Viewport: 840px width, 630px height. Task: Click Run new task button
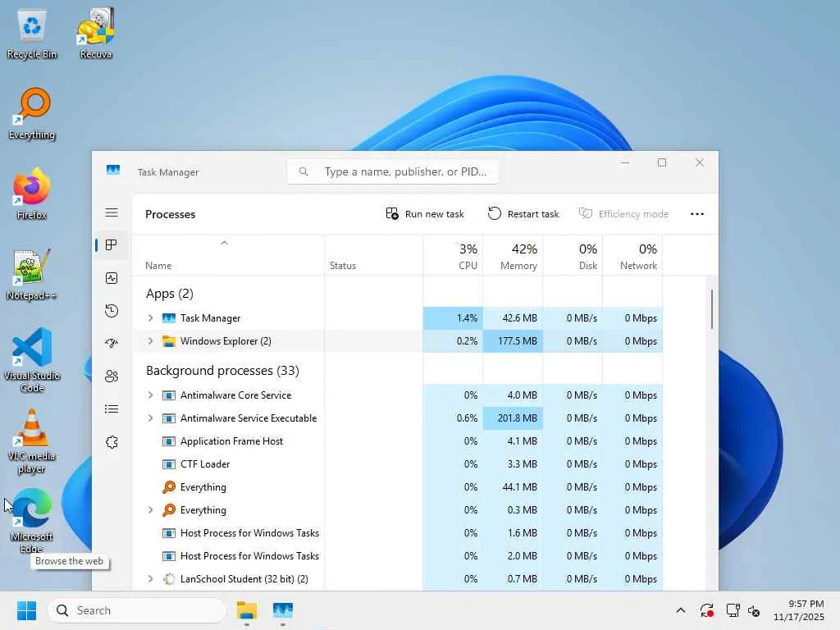[425, 214]
